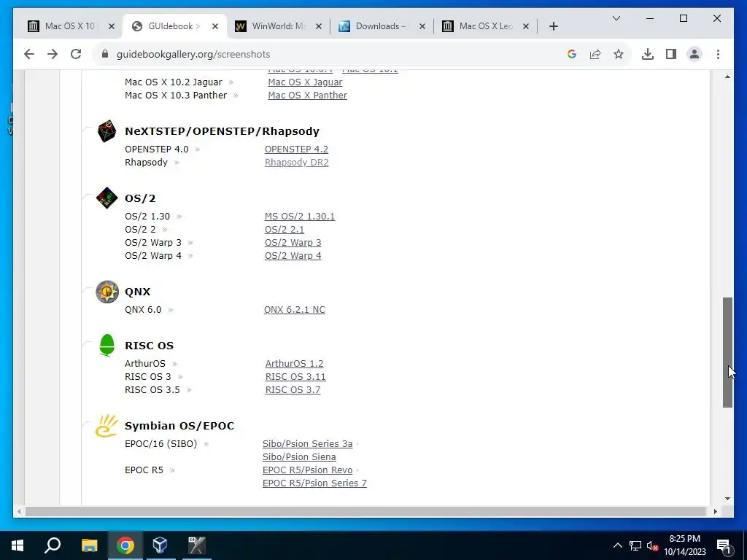Image resolution: width=747 pixels, height=560 pixels.
Task: Open Rhapsody DR2 link
Action: coord(296,163)
